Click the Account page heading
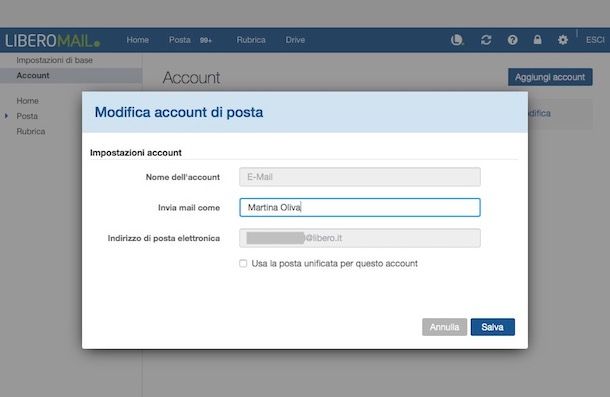The width and height of the screenshot is (610, 397). [191, 77]
